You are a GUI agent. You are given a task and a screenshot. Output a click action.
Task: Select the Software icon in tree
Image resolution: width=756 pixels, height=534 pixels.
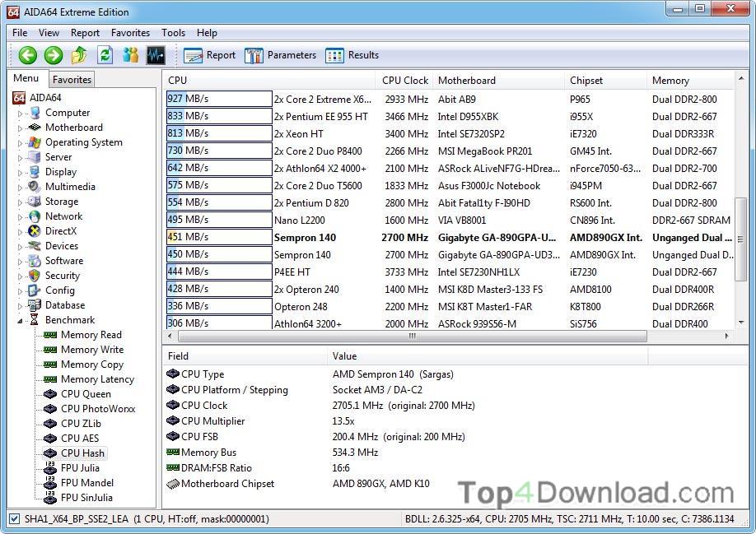pos(35,261)
